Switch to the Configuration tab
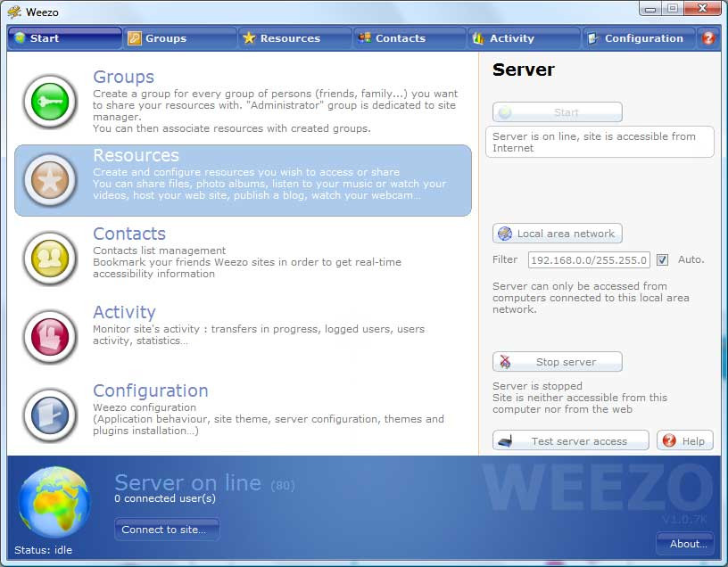 [639, 38]
